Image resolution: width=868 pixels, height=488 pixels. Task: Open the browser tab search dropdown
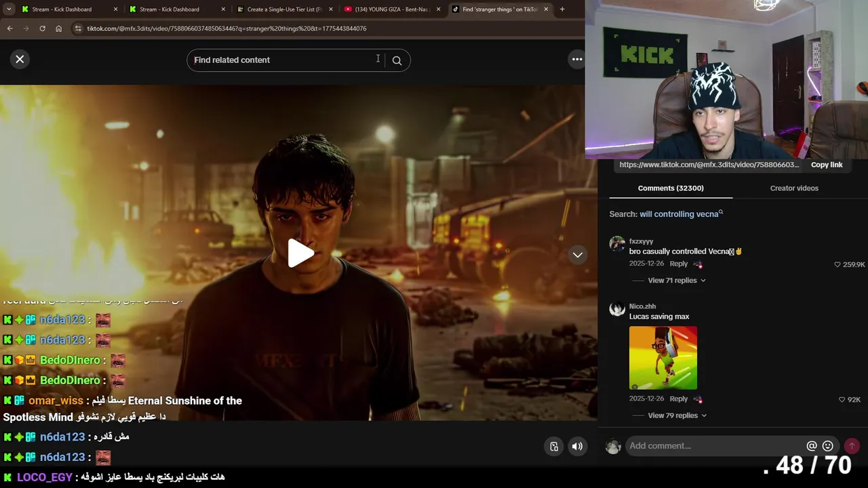[9, 9]
